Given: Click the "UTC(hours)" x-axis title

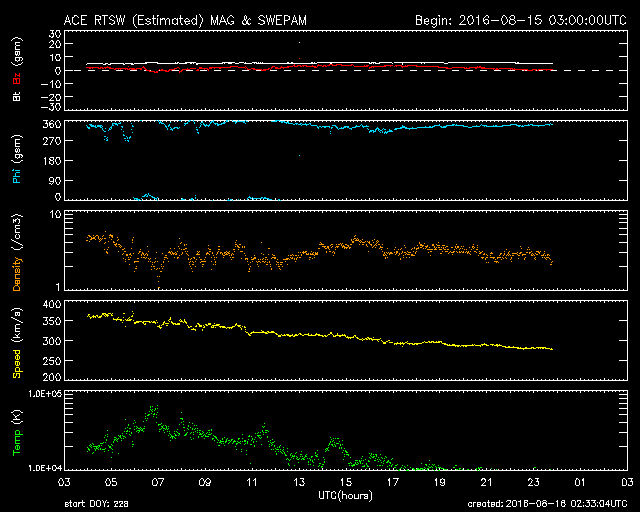Looking at the screenshot, I should point(345,496).
